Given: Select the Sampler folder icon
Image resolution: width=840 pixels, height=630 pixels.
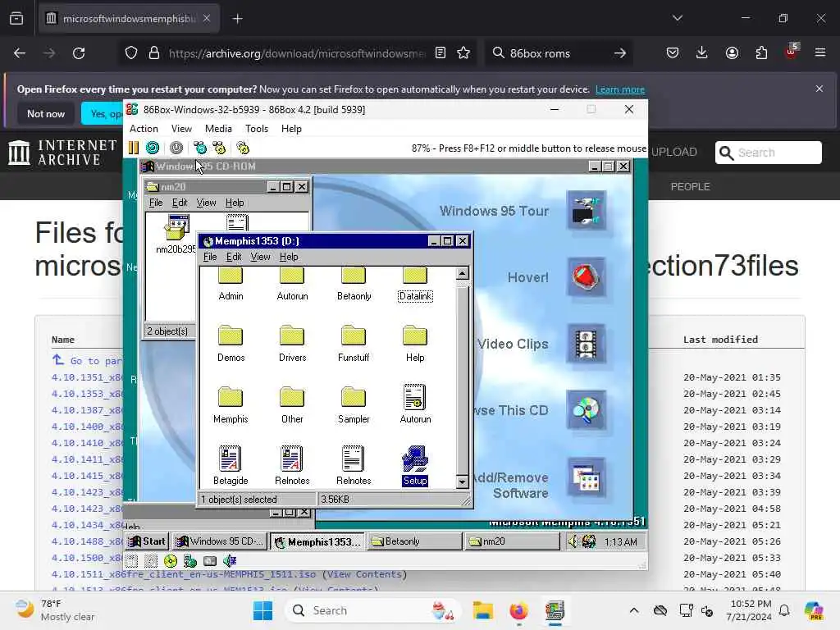Looking at the screenshot, I should (x=354, y=405).
